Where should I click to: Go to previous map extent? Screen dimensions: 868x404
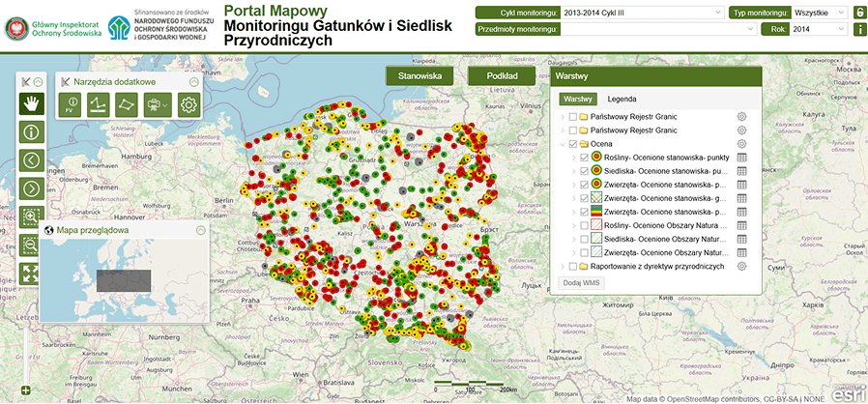[30, 160]
